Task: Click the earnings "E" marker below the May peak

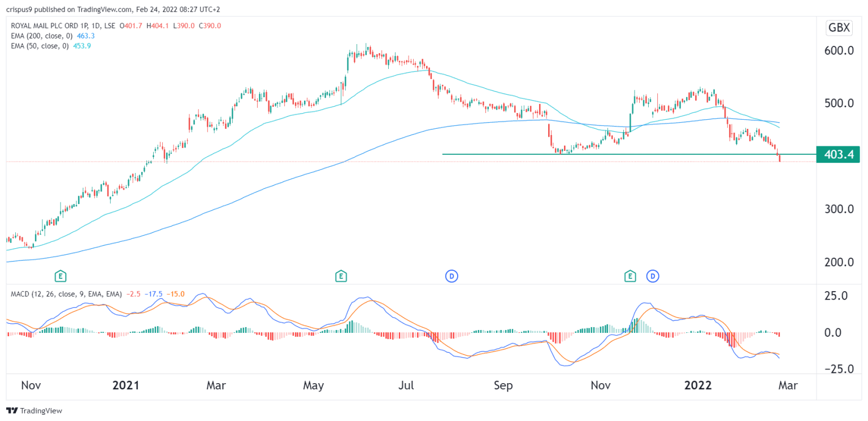Action: click(x=341, y=276)
